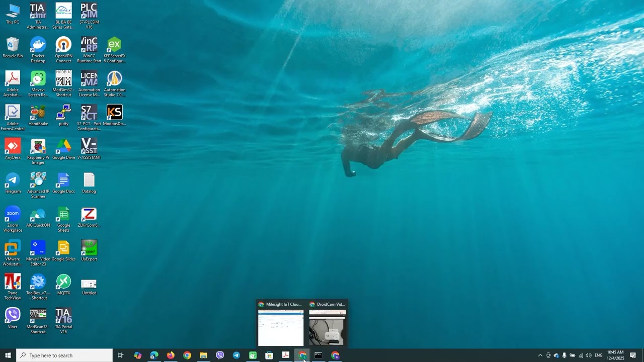Select the UaExpert desktop icon
This screenshot has width=644, height=362.
[x=89, y=251]
